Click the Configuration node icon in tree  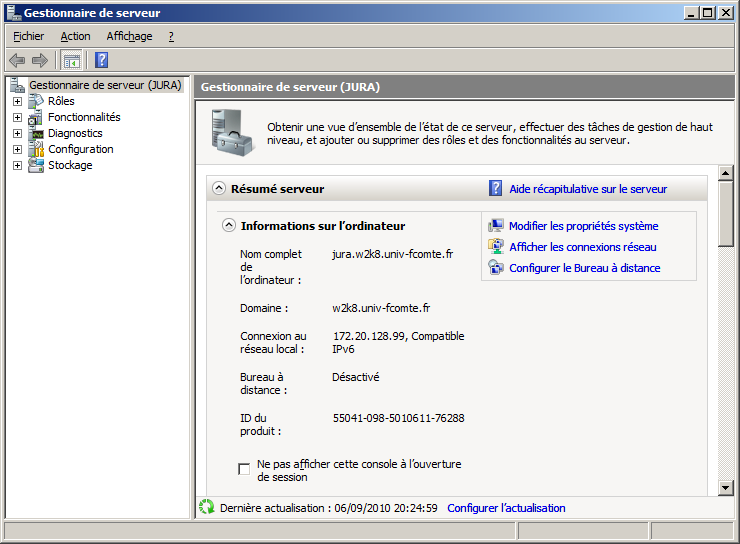click(37, 149)
